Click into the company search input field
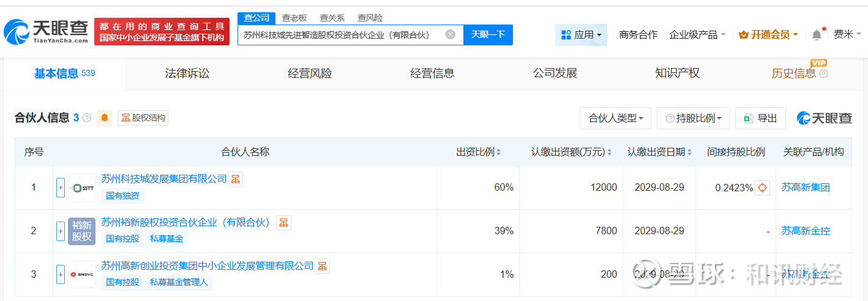This screenshot has height=301, width=868. 340,35
